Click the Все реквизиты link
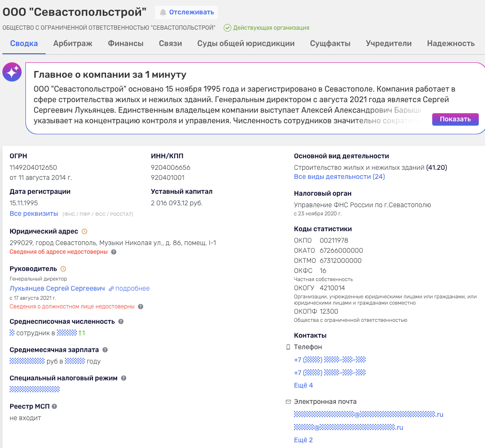 34,213
